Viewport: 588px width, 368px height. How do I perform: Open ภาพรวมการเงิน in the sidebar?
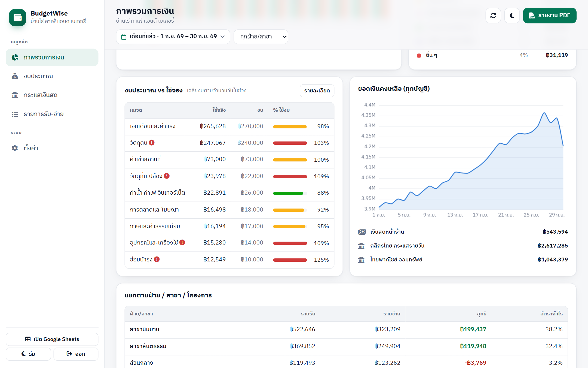[52, 58]
